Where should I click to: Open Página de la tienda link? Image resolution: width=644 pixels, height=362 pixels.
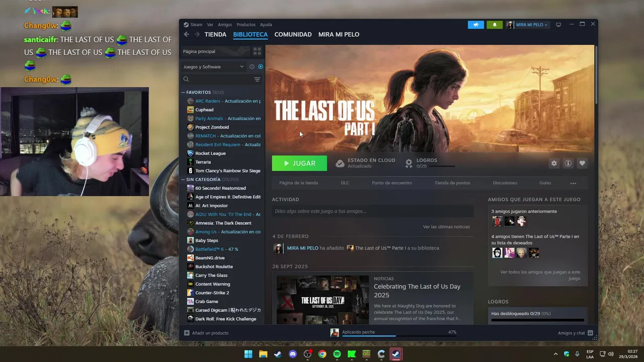tap(298, 183)
